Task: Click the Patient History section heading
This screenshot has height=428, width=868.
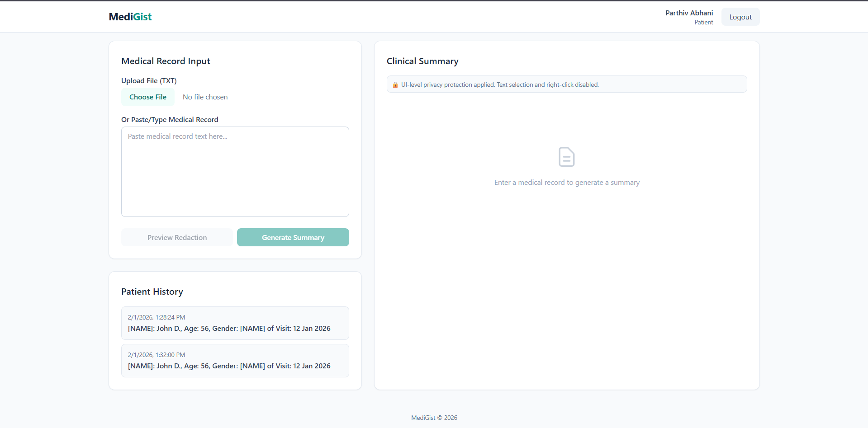Action: (x=152, y=292)
